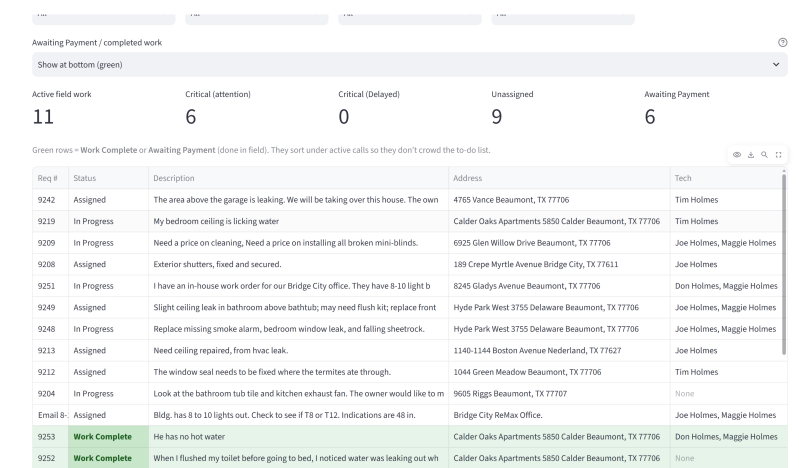
Task: Click the Critical (Delayed) metric value 0
Action: pyautogui.click(x=344, y=117)
